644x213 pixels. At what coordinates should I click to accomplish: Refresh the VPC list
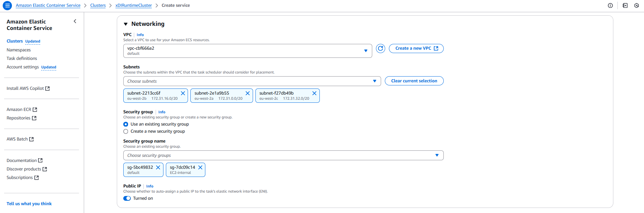coord(380,48)
